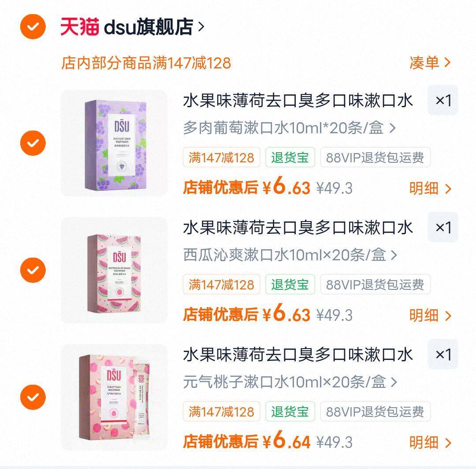View 明细 price details for grape item
Image resolution: width=476 pixels, height=469 pixels.
point(430,188)
